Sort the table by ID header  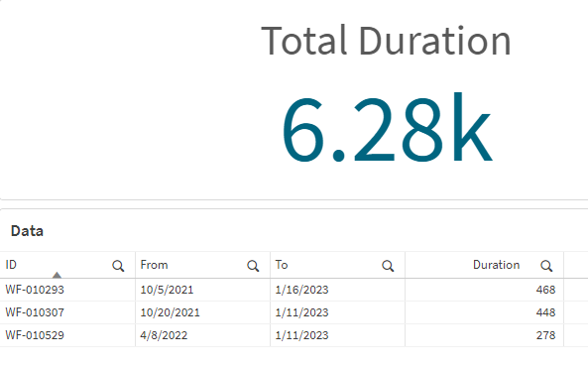(x=11, y=265)
